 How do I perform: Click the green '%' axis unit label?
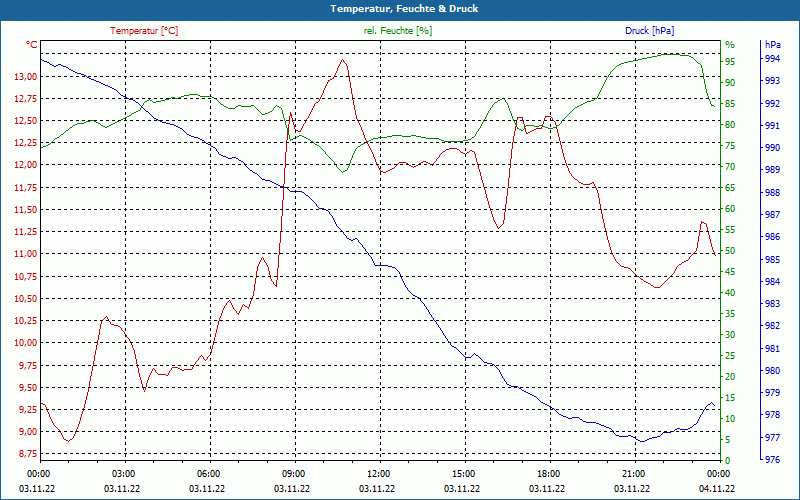[x=730, y=45]
